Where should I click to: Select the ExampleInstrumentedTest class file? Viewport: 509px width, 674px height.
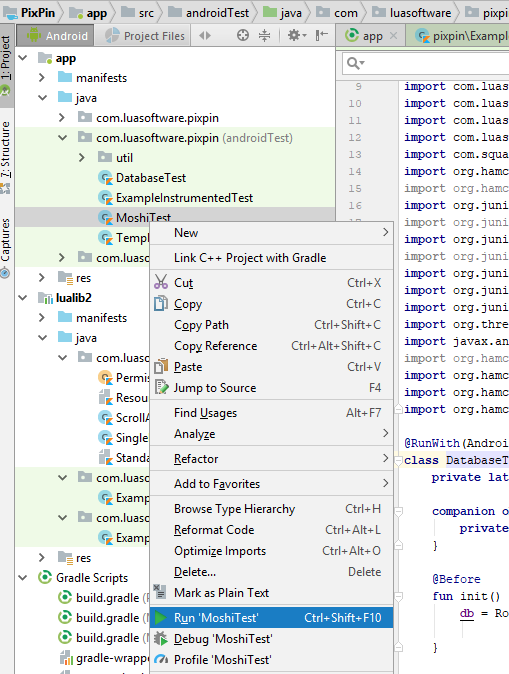click(x=184, y=198)
